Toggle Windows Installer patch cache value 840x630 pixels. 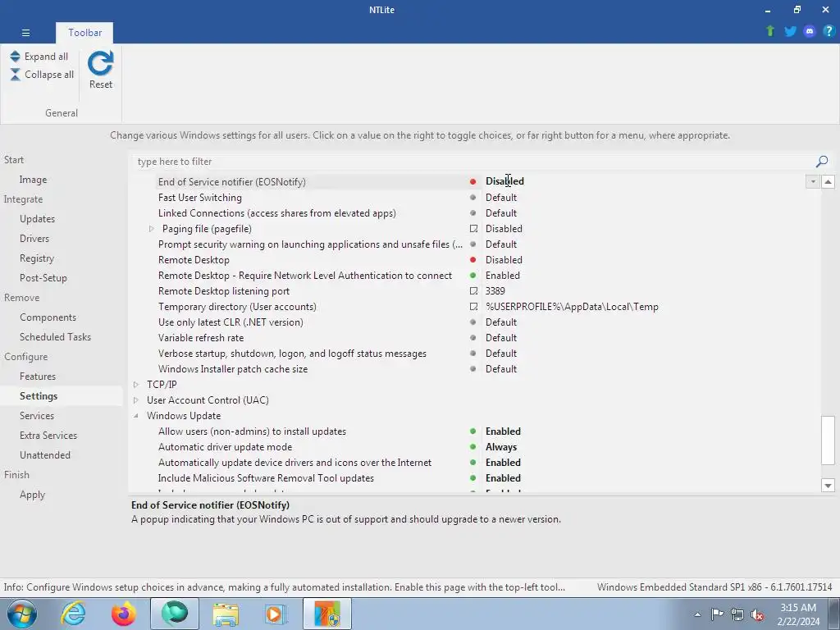pos(501,368)
